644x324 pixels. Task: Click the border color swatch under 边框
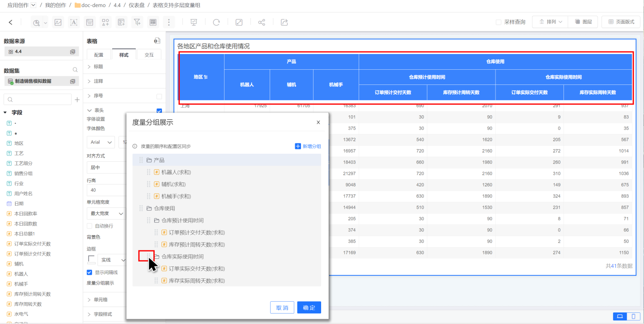click(x=91, y=259)
